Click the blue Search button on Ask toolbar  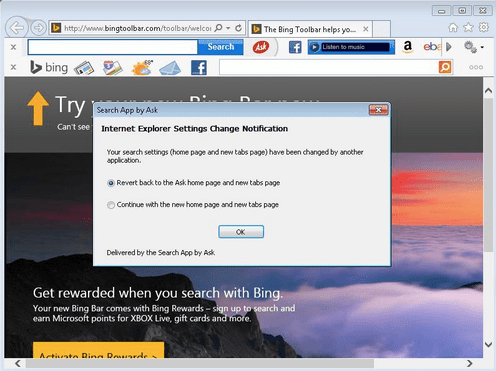[x=220, y=47]
